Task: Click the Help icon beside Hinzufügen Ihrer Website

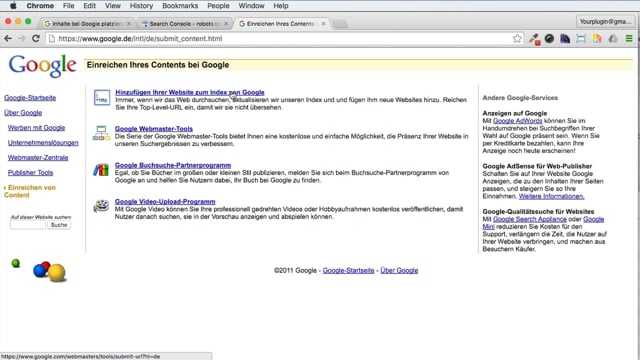Action: click(102, 98)
